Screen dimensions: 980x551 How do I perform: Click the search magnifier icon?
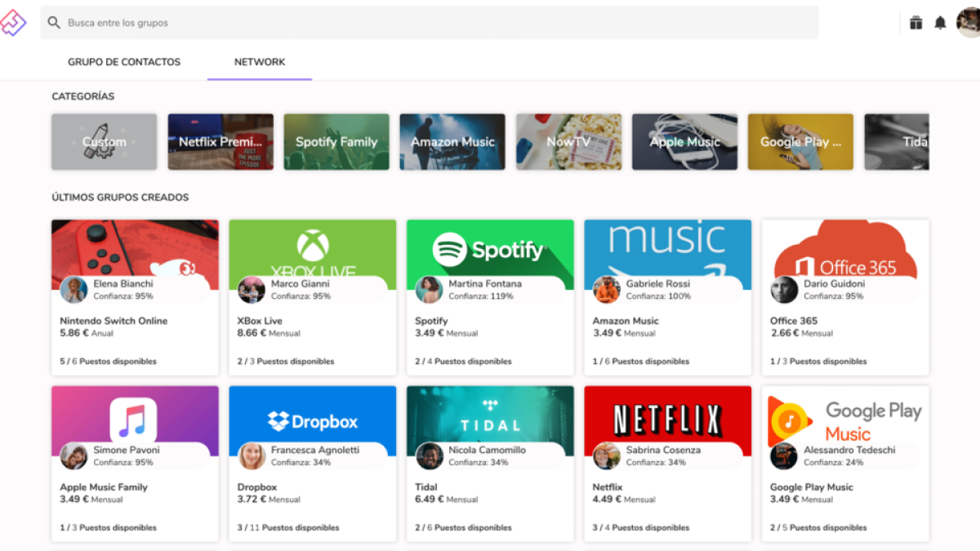tap(54, 23)
